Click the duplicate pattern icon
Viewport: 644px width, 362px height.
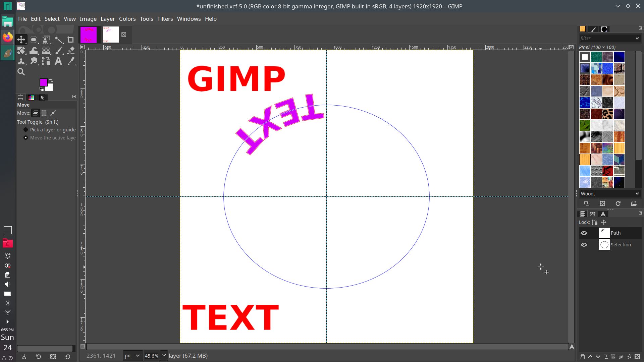[587, 203]
